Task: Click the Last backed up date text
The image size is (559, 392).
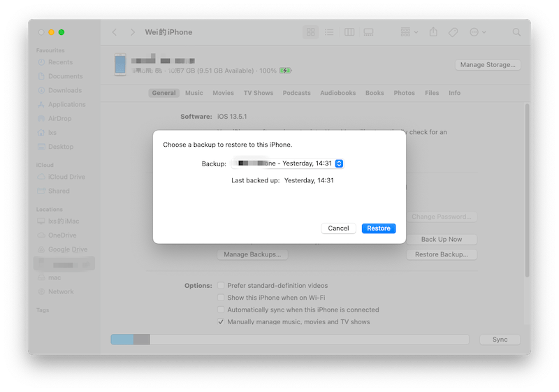Action: coord(309,180)
